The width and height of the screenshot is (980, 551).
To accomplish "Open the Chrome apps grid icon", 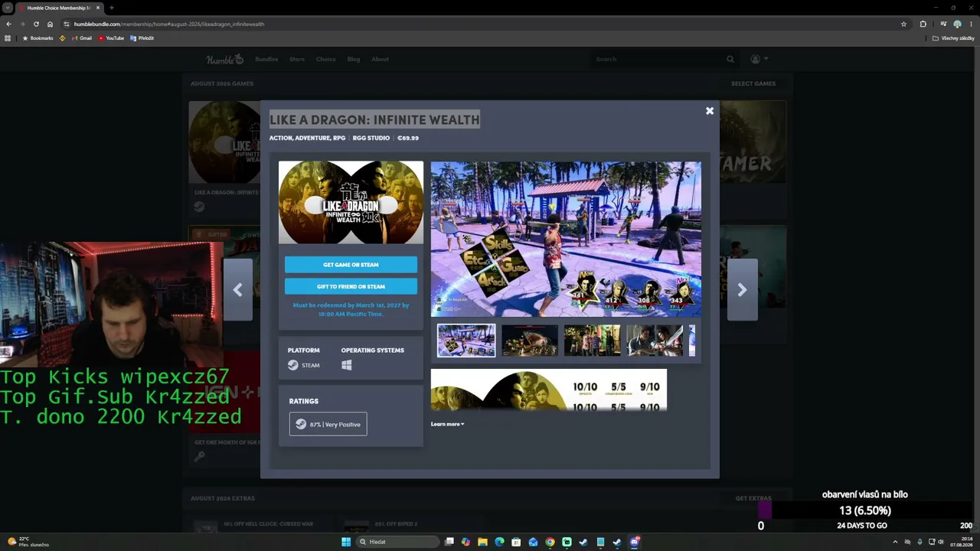I will coord(8,38).
